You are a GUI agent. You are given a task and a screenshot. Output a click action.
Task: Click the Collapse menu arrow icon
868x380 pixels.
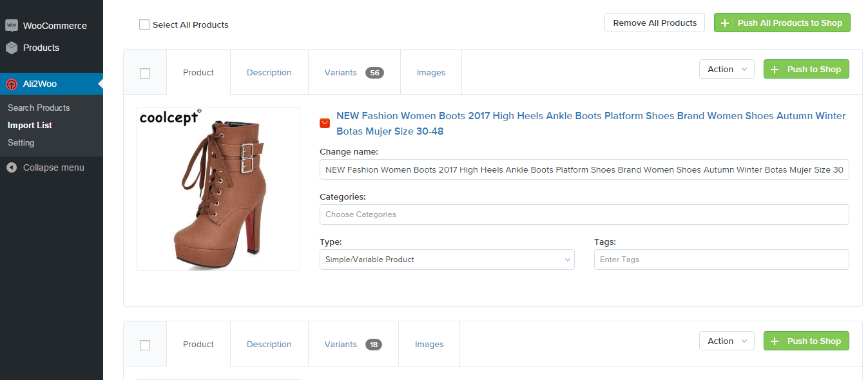(x=12, y=167)
